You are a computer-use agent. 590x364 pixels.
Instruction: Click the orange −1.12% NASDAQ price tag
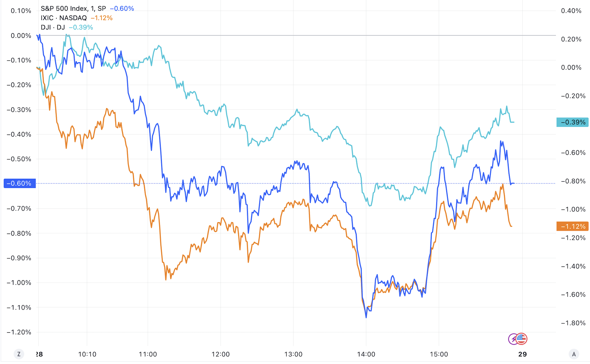[x=573, y=226]
